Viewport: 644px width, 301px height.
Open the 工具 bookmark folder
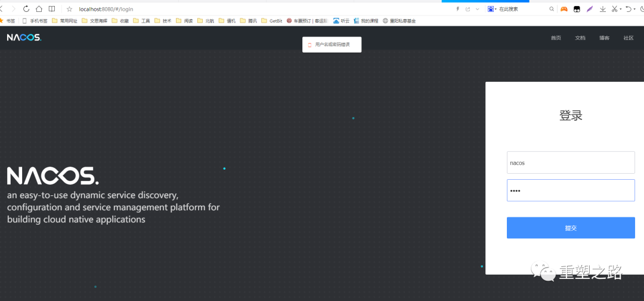[142, 20]
